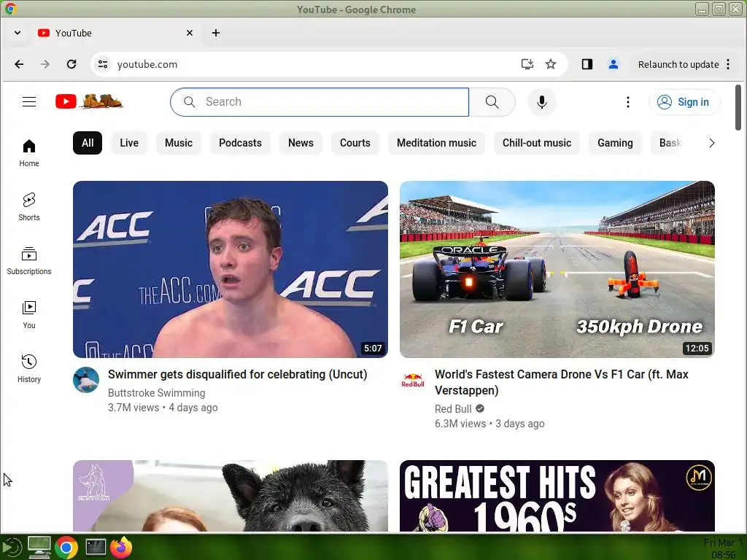This screenshot has width=747, height=560.
Task: Reload the page
Action: 71,64
